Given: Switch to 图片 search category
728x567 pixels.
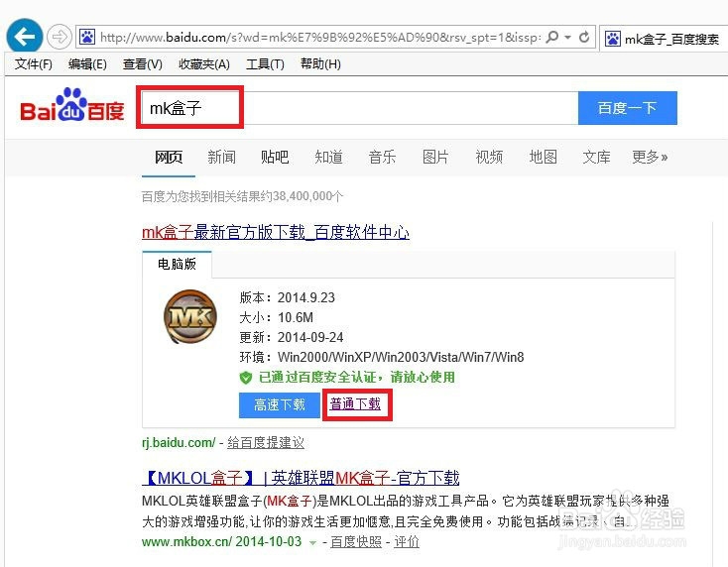Looking at the screenshot, I should click(435, 158).
